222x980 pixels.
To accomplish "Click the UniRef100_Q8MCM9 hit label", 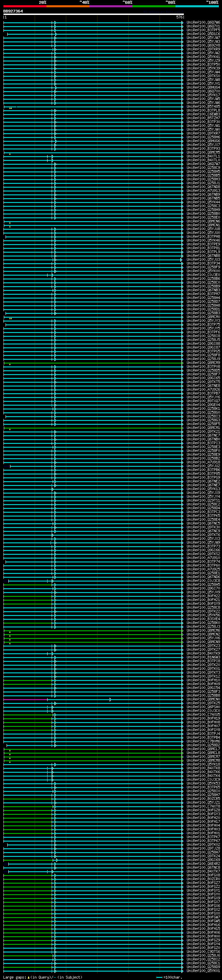I will (x=203, y=363).
